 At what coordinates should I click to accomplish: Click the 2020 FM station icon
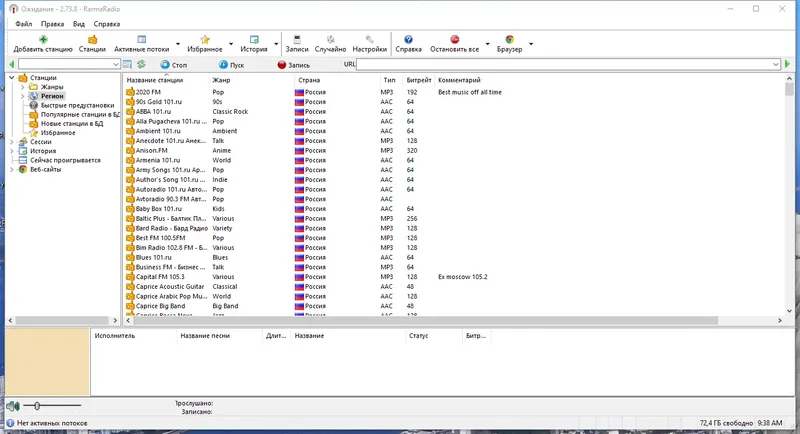pyautogui.click(x=130, y=92)
